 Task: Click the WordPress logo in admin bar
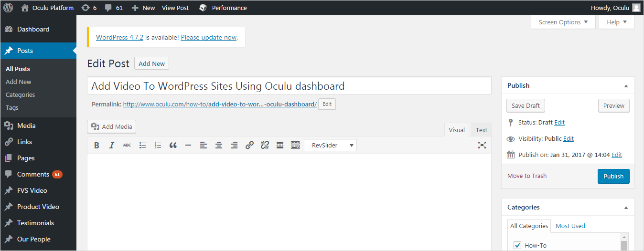pos(8,8)
